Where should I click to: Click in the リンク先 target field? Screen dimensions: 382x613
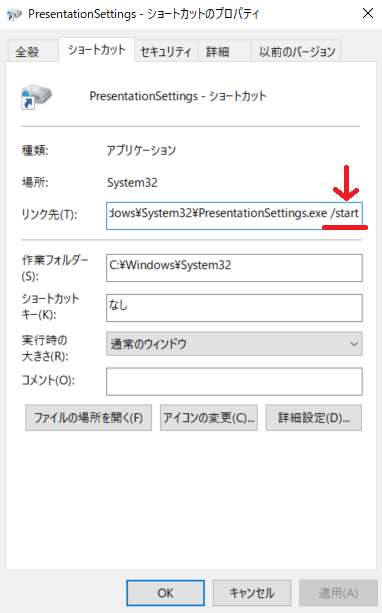click(234, 215)
